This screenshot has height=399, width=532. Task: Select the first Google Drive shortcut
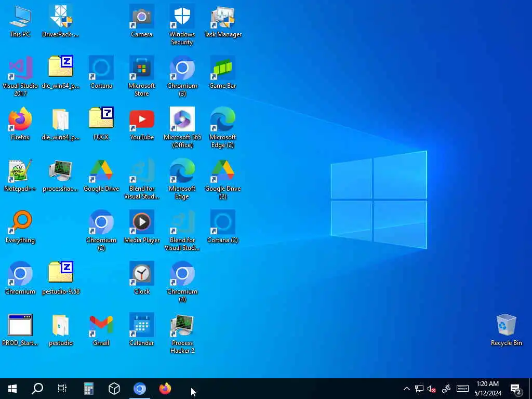[x=101, y=176]
